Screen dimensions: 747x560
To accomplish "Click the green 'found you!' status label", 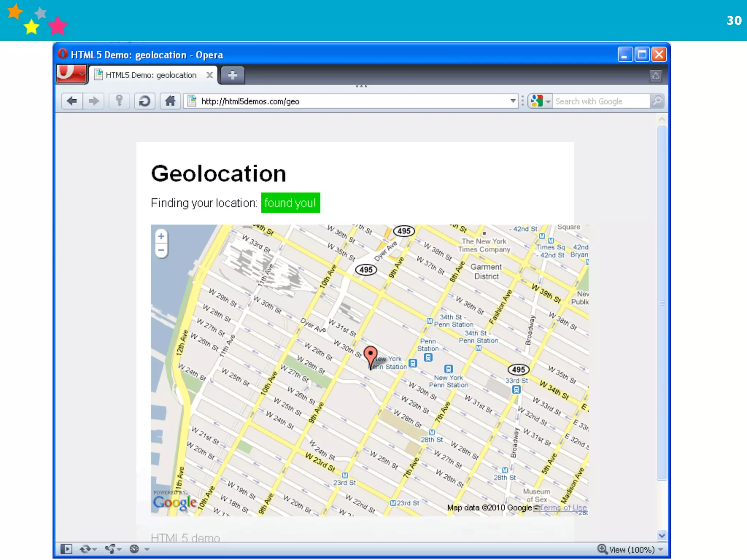I will click(x=290, y=203).
